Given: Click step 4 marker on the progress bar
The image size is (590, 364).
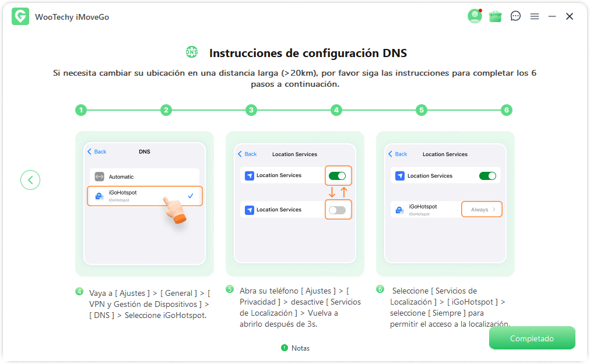Looking at the screenshot, I should 336,109.
